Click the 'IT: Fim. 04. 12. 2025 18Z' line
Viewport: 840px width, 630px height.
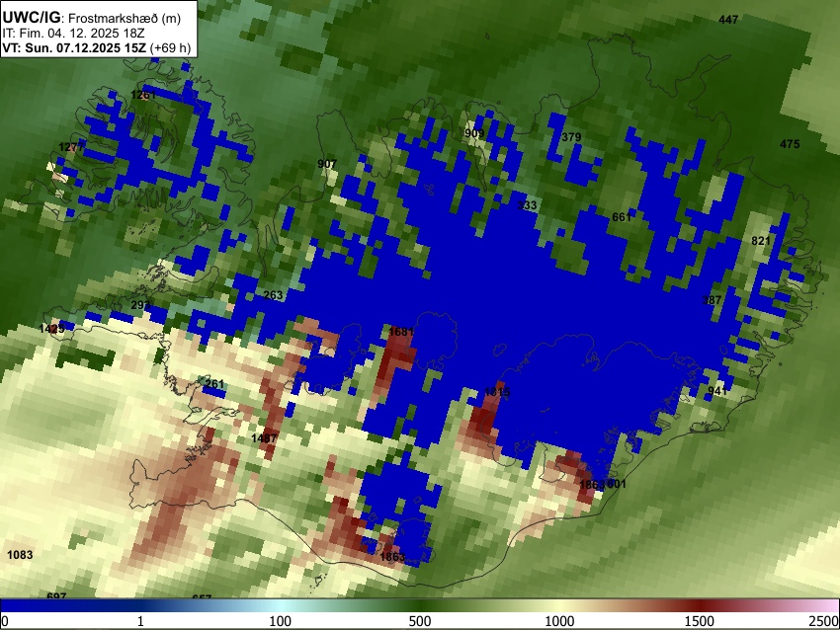(73, 34)
